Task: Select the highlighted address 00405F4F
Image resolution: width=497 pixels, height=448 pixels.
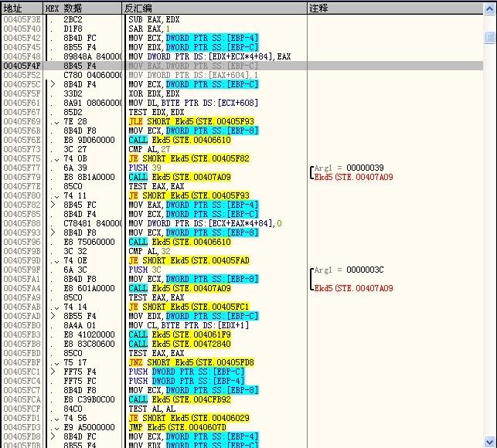Action: point(22,66)
